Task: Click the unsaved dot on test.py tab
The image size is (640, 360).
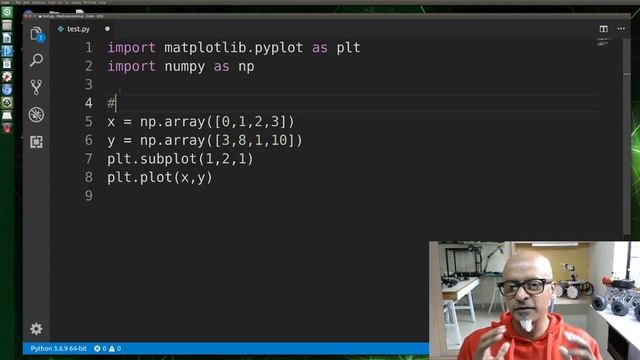Action: tap(107, 29)
